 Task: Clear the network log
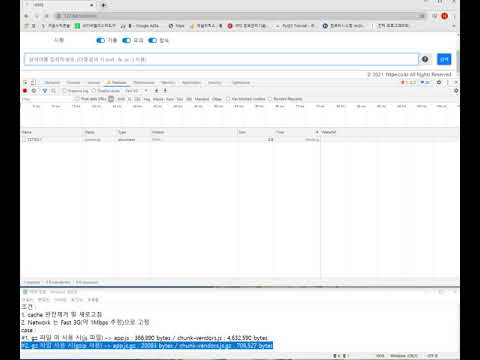[34, 91]
